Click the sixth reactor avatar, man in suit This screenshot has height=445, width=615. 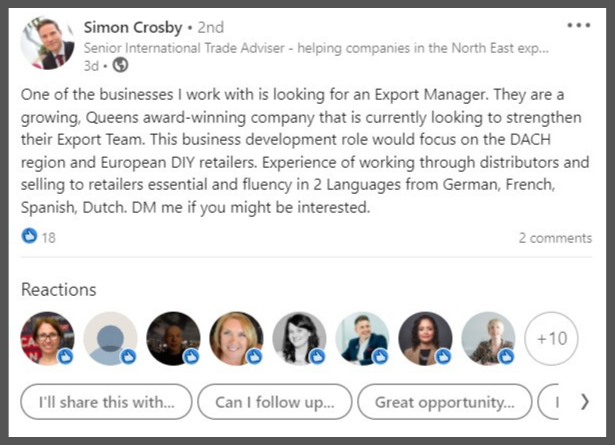pyautogui.click(x=362, y=338)
